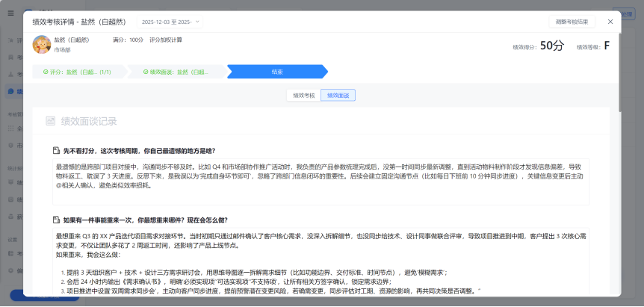The height and width of the screenshot is (307, 644).
Task: Click the icon beside 薪 in the background sidebar
Action: pos(10,216)
